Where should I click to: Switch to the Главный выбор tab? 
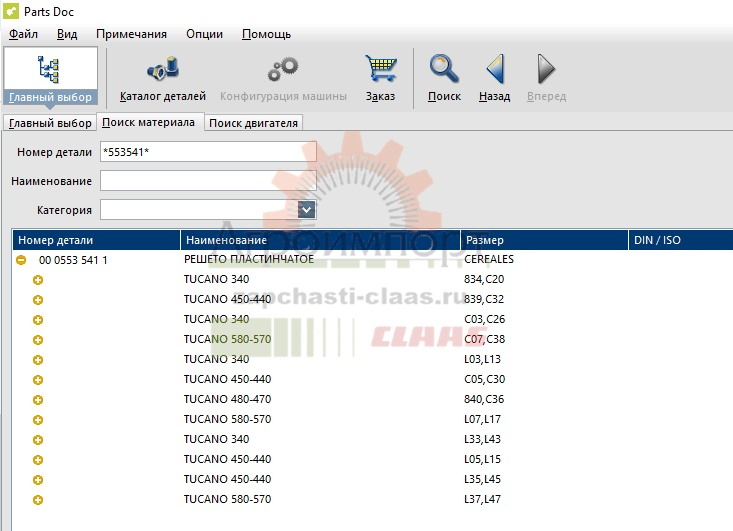[50, 123]
